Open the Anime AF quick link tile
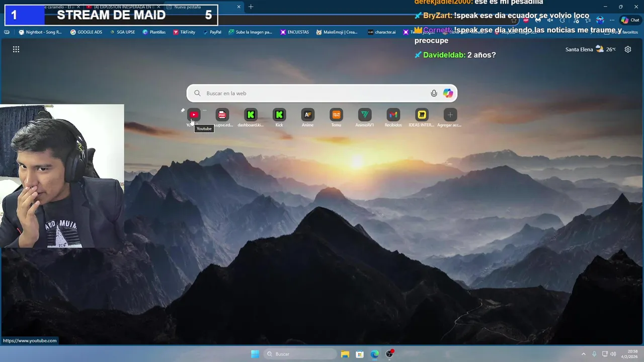This screenshot has height=362, width=644. click(307, 115)
